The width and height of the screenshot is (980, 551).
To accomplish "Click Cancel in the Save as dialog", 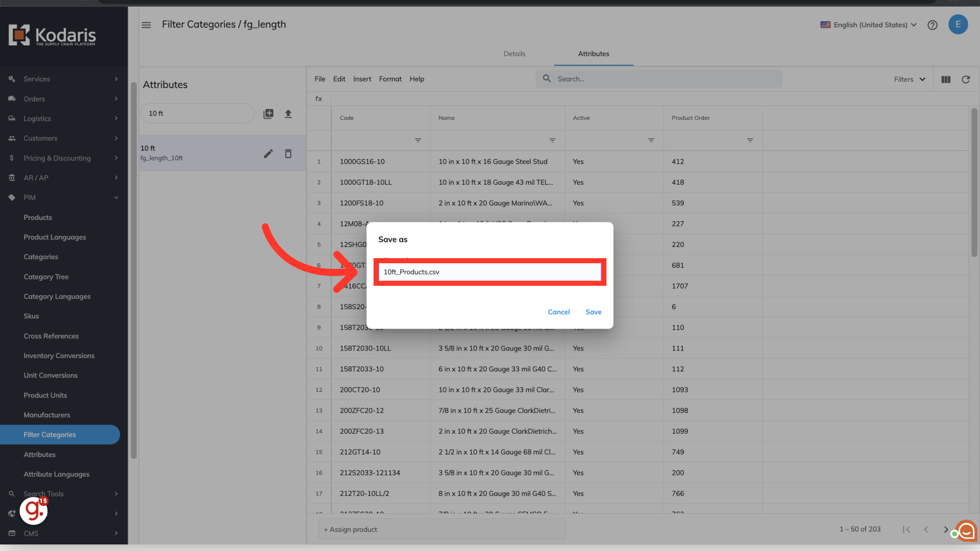I will 558,312.
